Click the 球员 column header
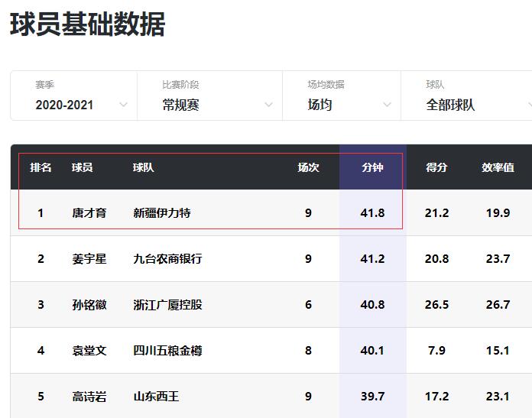 click(82, 167)
